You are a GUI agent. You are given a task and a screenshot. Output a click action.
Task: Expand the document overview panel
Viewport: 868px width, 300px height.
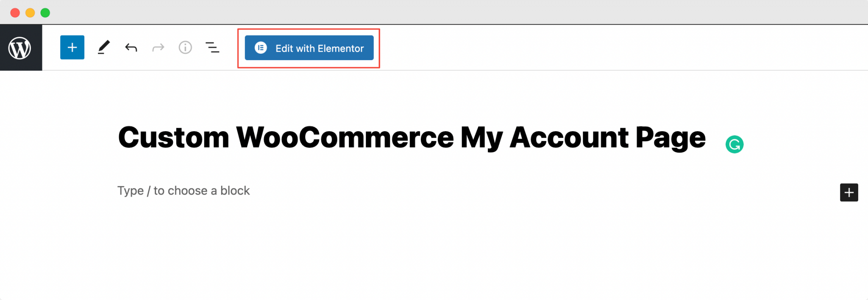click(212, 47)
